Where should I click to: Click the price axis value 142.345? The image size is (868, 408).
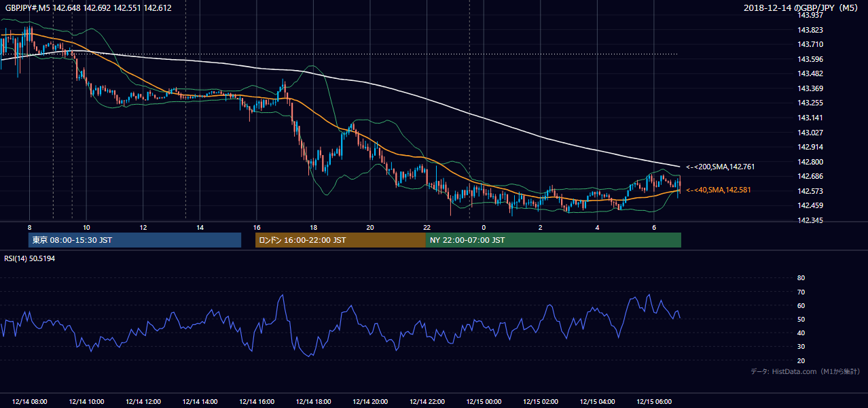pyautogui.click(x=810, y=220)
